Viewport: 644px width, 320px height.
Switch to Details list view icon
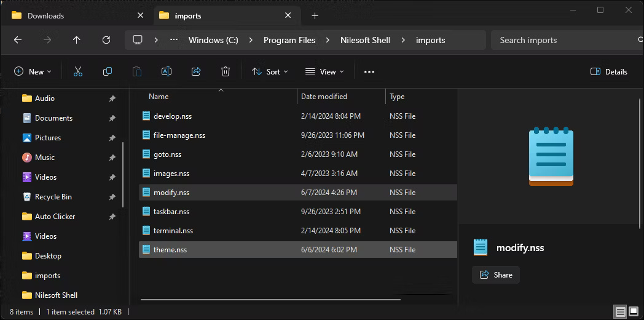point(620,311)
